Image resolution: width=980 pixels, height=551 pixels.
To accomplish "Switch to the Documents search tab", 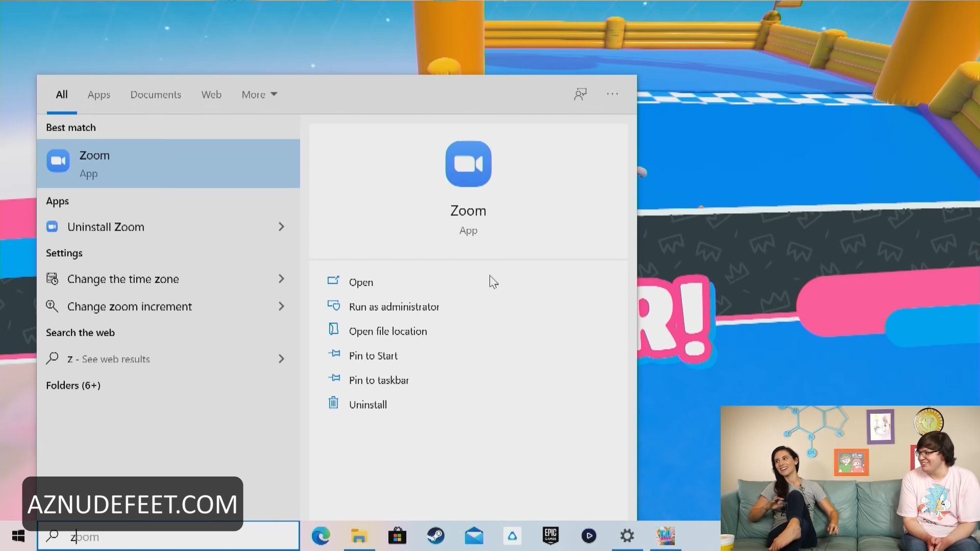I will (x=156, y=95).
